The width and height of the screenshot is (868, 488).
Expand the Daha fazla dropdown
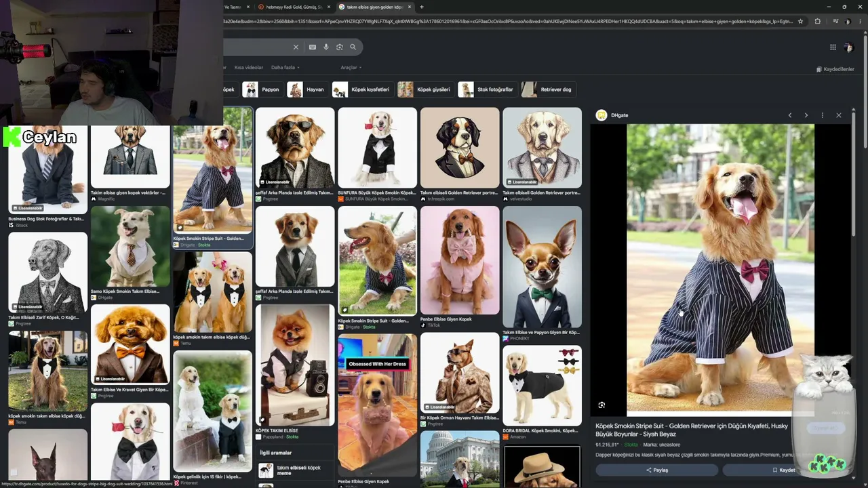click(x=285, y=68)
